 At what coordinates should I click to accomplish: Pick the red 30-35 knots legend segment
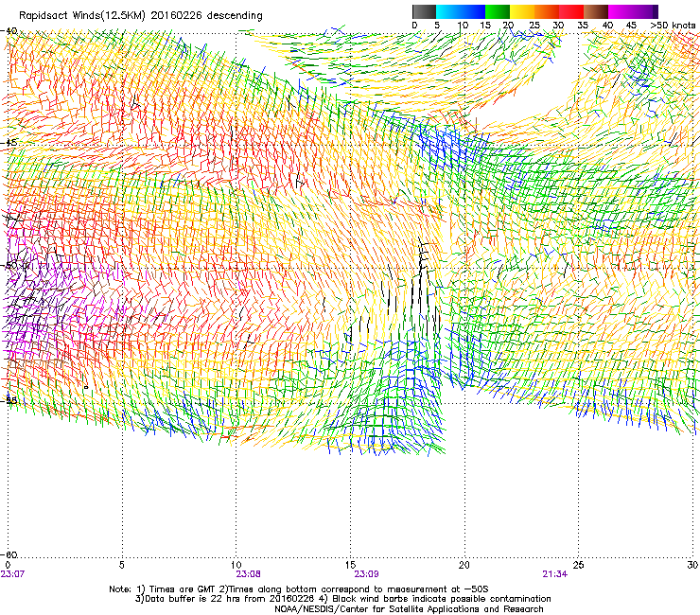point(571,11)
